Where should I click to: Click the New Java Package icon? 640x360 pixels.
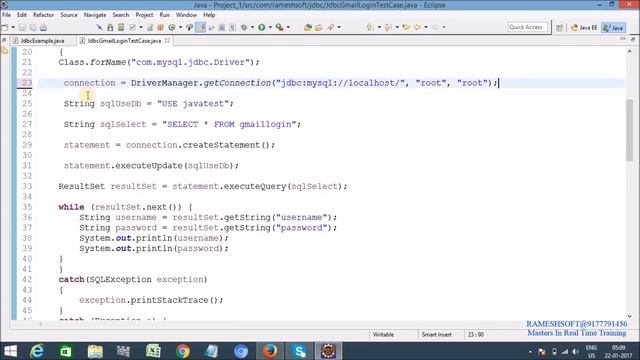pyautogui.click(x=160, y=27)
